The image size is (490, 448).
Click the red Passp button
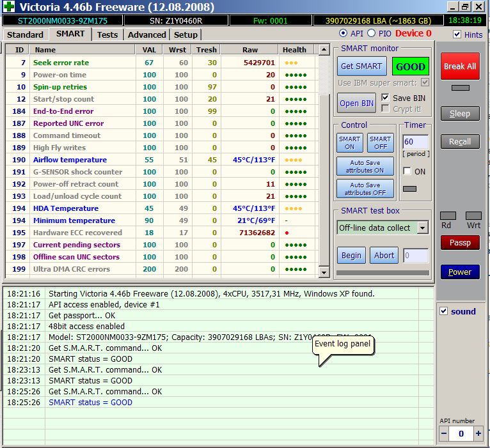(x=460, y=243)
